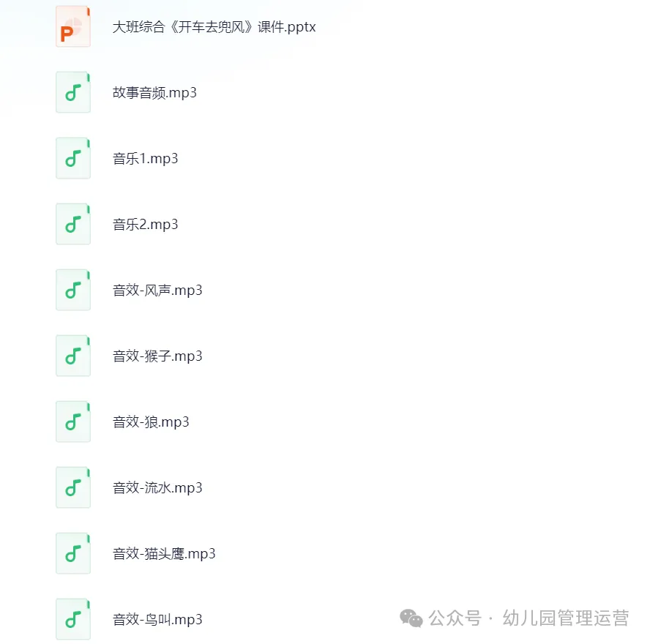Image resolution: width=650 pixels, height=644 pixels.
Task: Click the audio file icon for 音效-狼.mp3
Action: 73,422
